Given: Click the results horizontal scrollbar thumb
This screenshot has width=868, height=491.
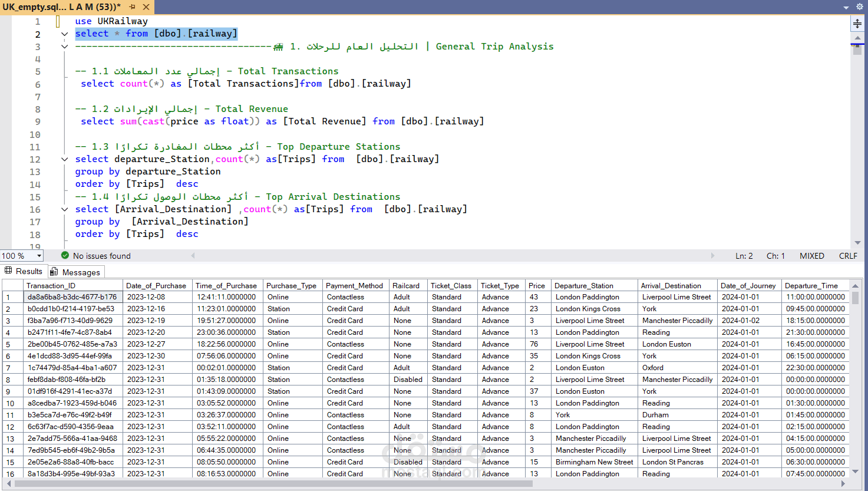Looking at the screenshot, I should 273,483.
